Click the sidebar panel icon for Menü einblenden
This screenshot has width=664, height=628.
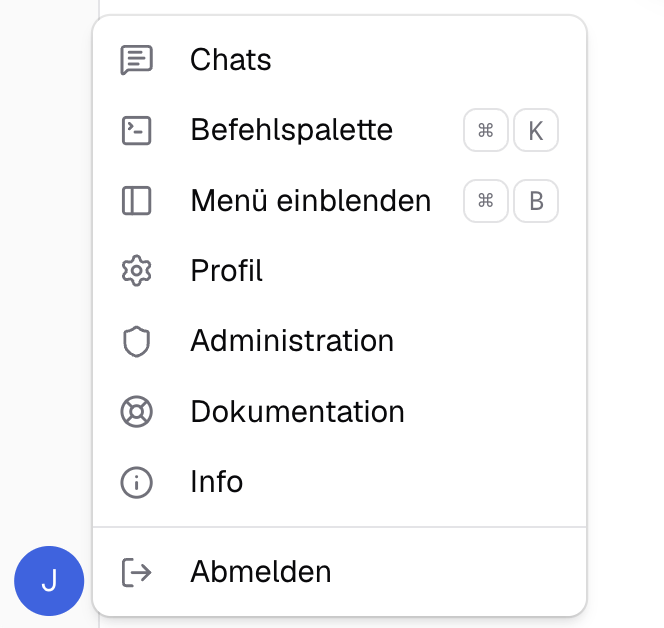pos(136,201)
